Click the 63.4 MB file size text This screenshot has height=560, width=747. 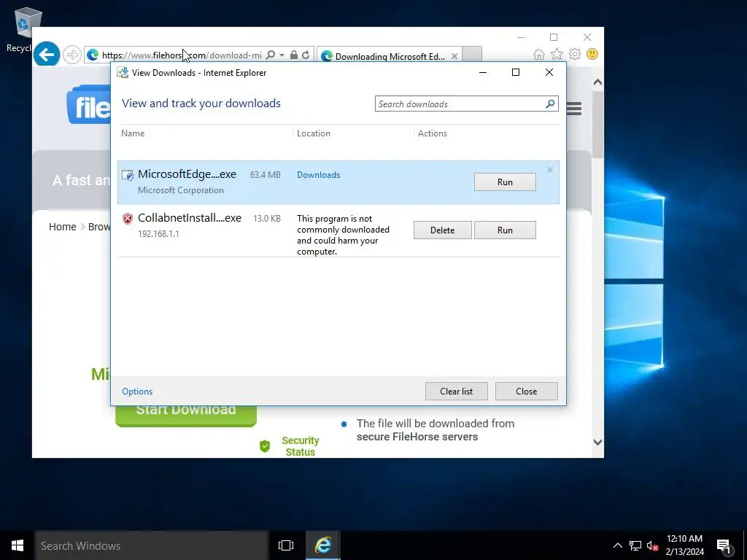[266, 175]
